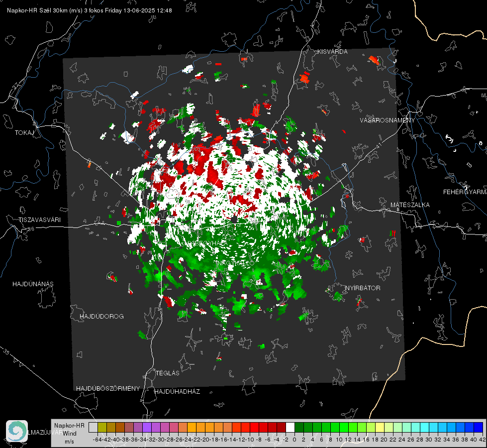Click road number 41 near Vásárosnamény road
Image resolution: width=487 pixels, height=448 pixels.
click(x=379, y=145)
